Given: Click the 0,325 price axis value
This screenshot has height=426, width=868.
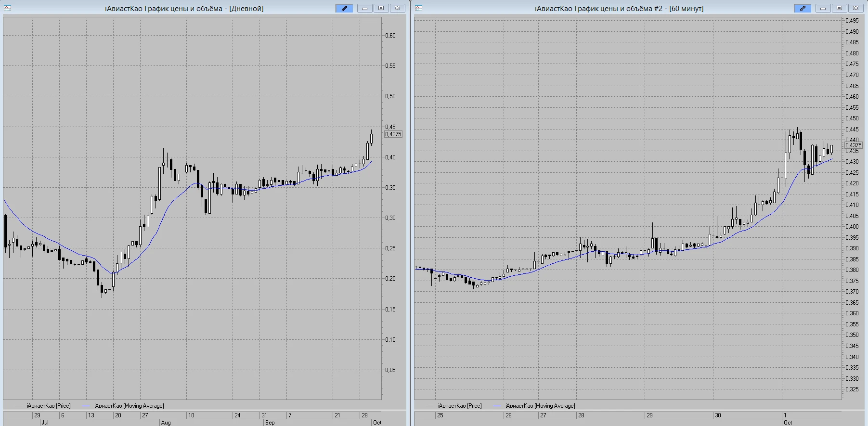Looking at the screenshot, I should pyautogui.click(x=852, y=389).
